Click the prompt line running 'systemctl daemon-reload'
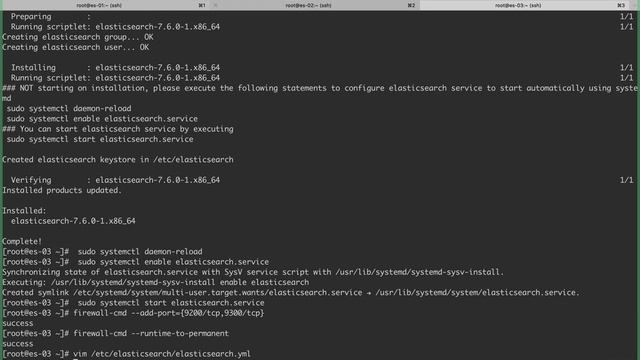Screen dimensions: 640x360 pyautogui.click(x=102, y=251)
